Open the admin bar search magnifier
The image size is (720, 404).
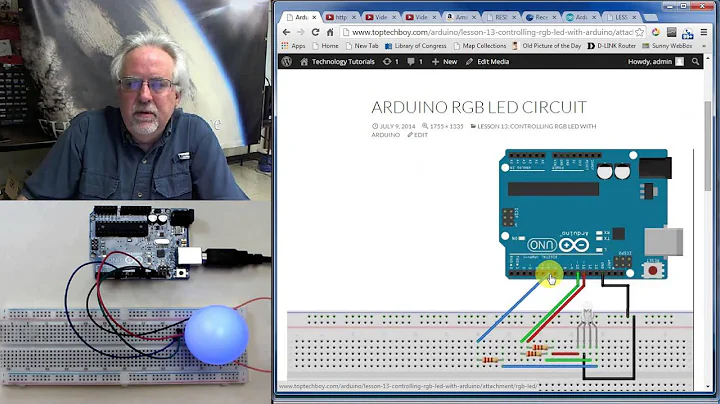tap(695, 62)
